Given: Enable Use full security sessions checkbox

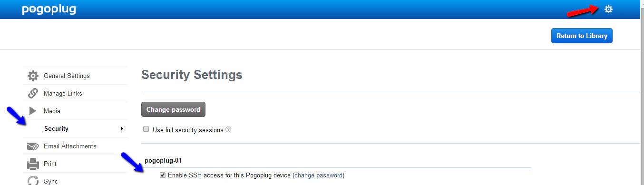Looking at the screenshot, I should 146,129.
